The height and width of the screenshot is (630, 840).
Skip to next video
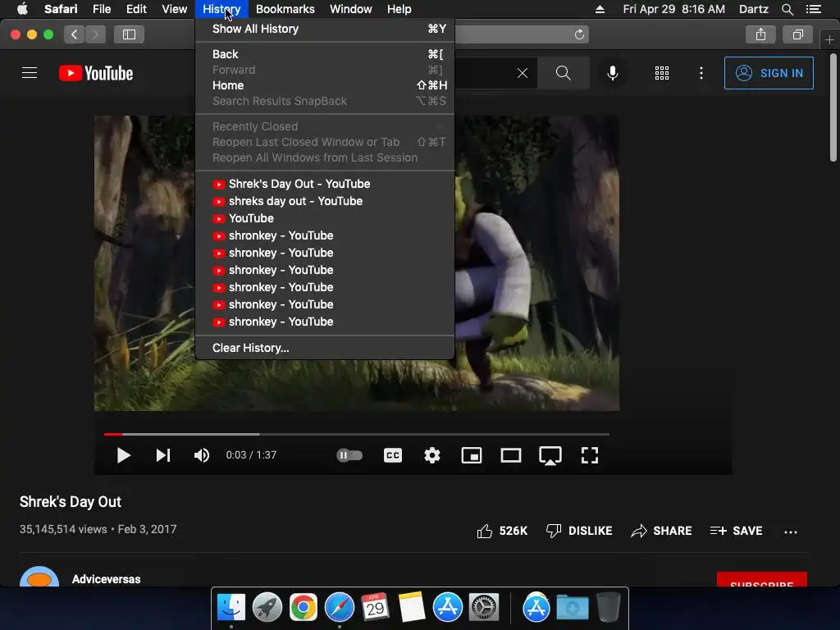pos(163,455)
